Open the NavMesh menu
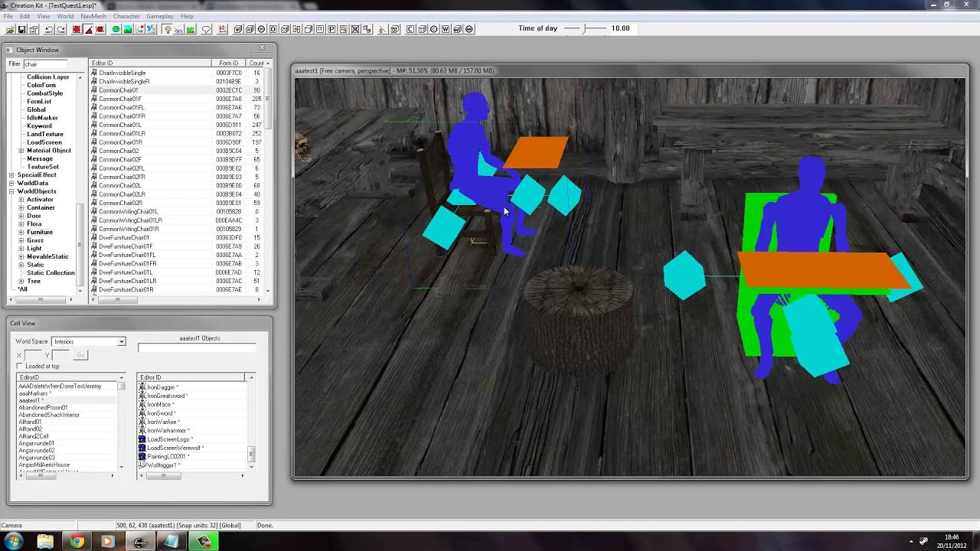980x551 pixels. click(93, 16)
